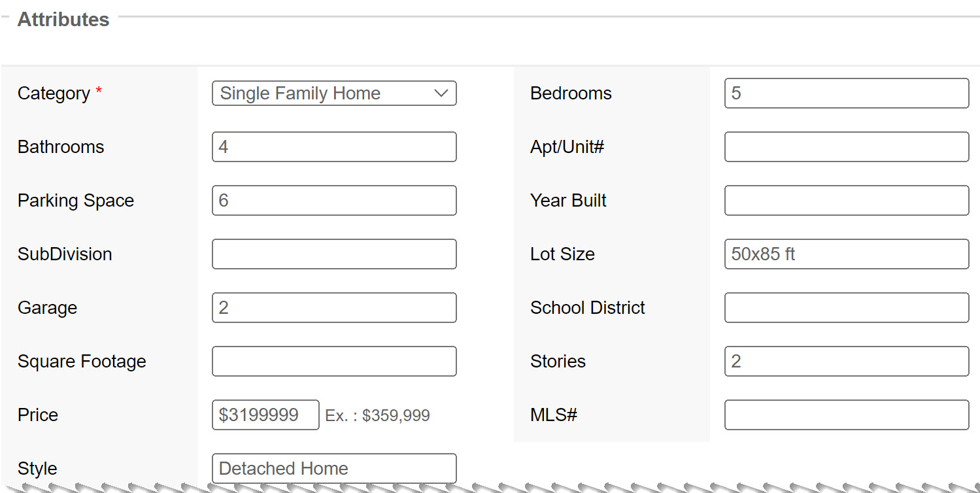
Task: Click the Category field label
Action: pyautogui.click(x=54, y=93)
